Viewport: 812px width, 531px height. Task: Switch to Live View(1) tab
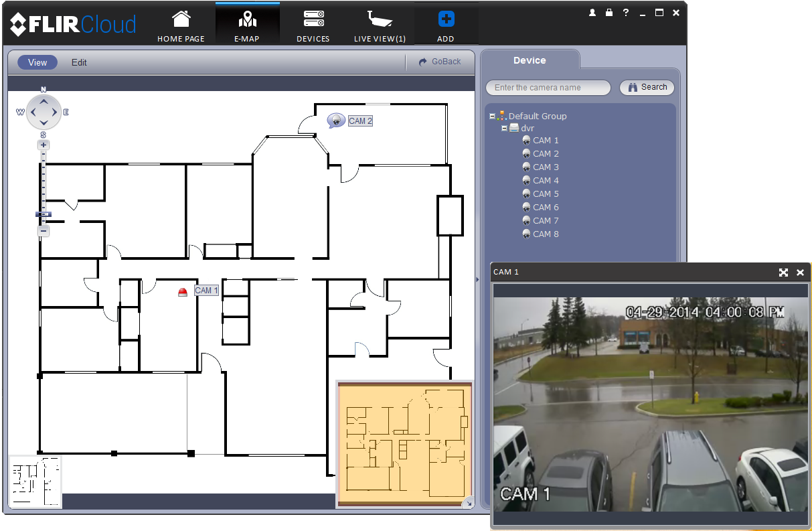(380, 25)
